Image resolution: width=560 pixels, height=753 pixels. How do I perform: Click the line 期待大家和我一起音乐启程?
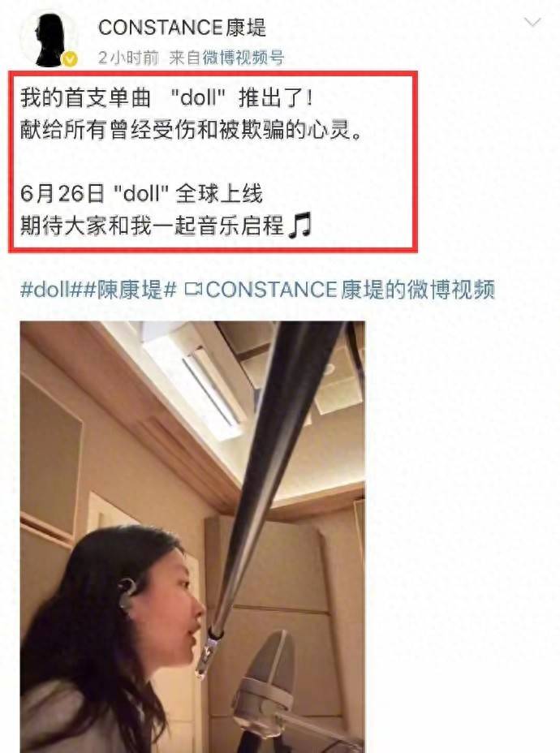tap(153, 226)
